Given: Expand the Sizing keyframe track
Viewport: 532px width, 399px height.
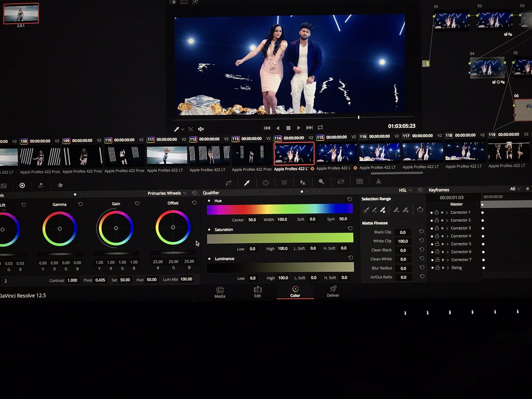Looking at the screenshot, I should tap(448, 268).
